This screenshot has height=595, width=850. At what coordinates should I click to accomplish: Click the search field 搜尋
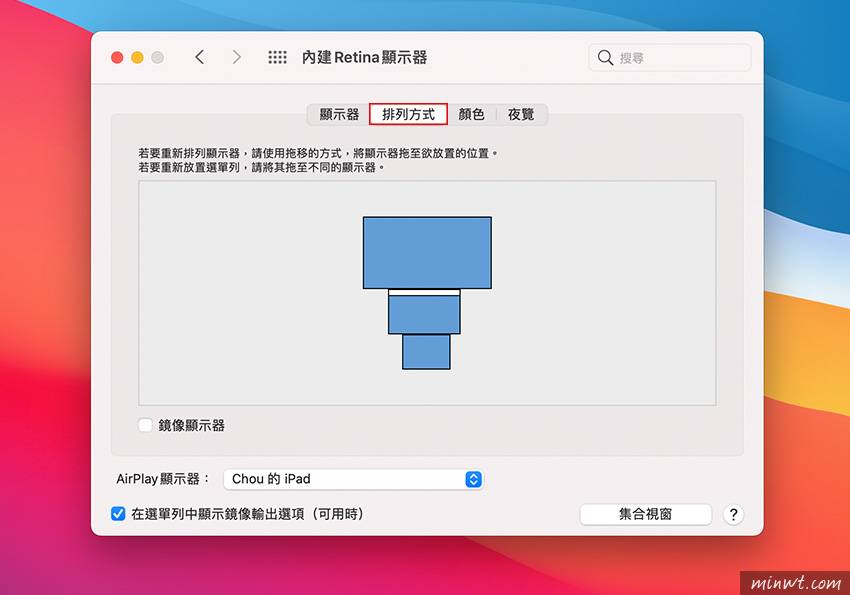(669, 57)
